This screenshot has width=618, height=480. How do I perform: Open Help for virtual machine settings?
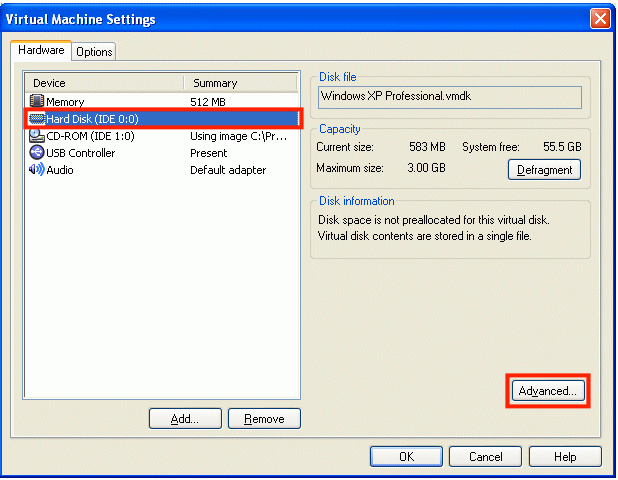coord(565,457)
